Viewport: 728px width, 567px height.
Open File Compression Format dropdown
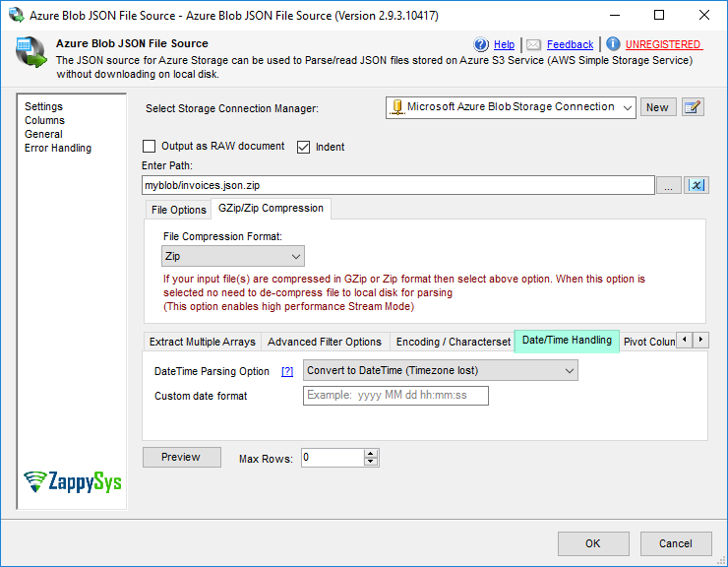(x=233, y=256)
